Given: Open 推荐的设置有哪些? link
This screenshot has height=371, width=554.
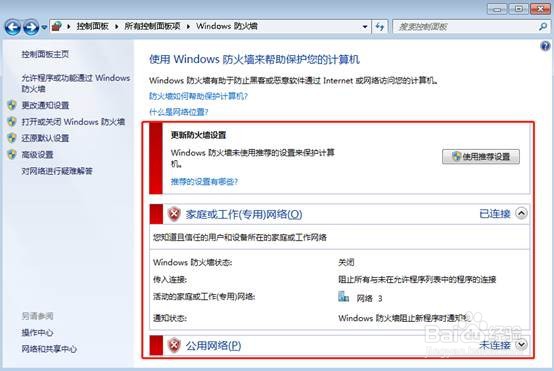Looking at the screenshot, I should coord(204,182).
